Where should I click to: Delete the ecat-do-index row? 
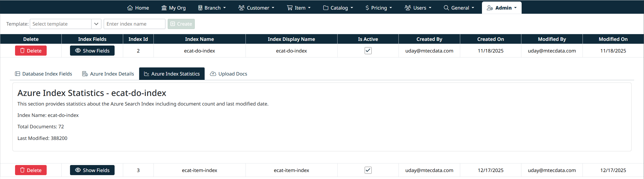coord(31,51)
